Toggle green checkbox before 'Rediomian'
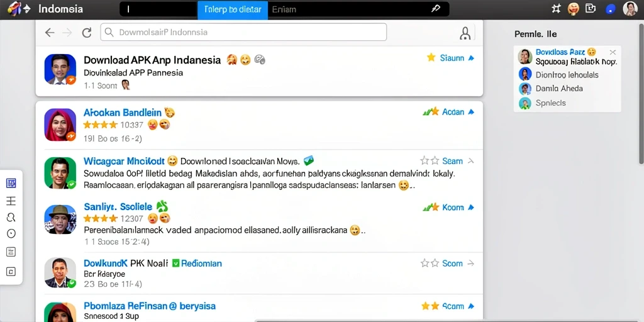 coord(176,264)
